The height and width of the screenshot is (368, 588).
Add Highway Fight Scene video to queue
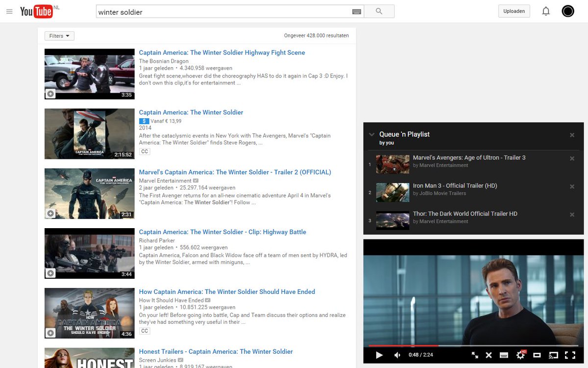pyautogui.click(x=50, y=94)
